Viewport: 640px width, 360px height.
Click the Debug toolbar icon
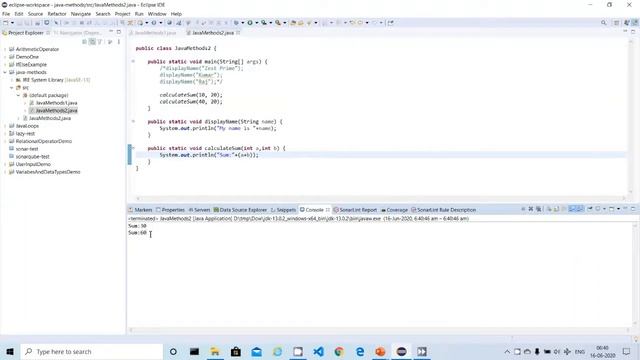tap(236, 23)
